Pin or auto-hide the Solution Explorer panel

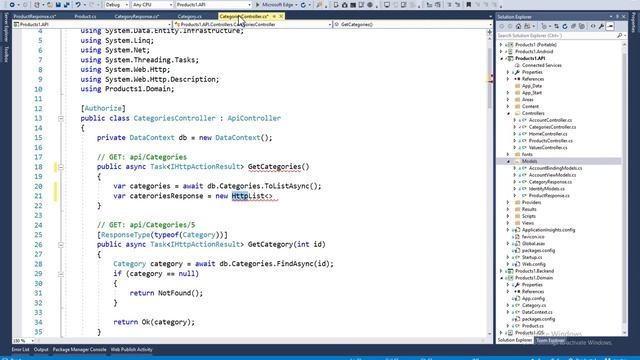point(618,17)
